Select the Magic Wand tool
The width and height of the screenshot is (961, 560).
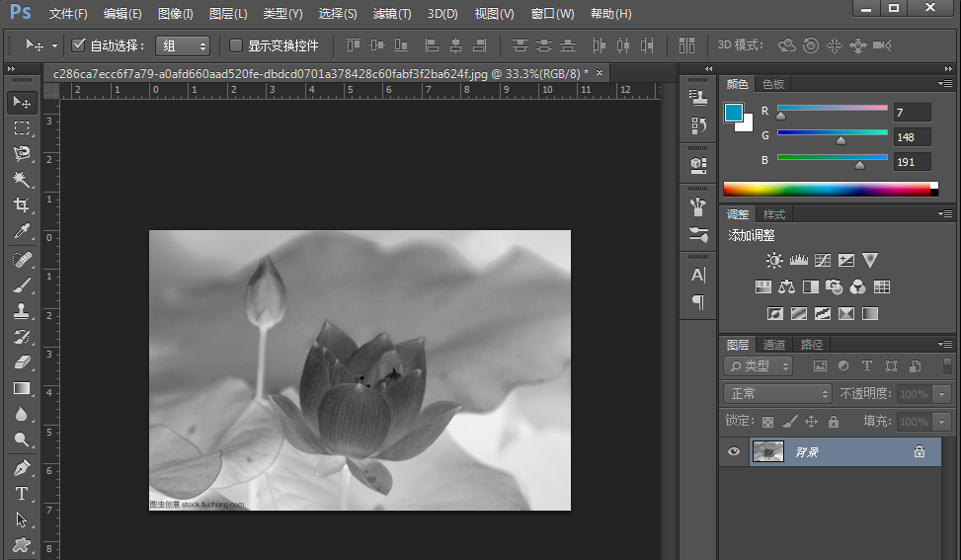(x=21, y=180)
